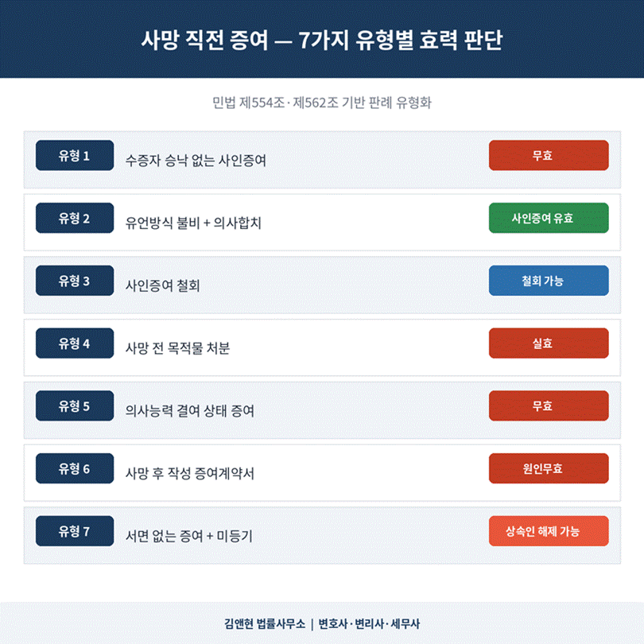Click the orange 상속인 해제 가능 tag
Image resolution: width=644 pixels, height=644 pixels.
[549, 531]
